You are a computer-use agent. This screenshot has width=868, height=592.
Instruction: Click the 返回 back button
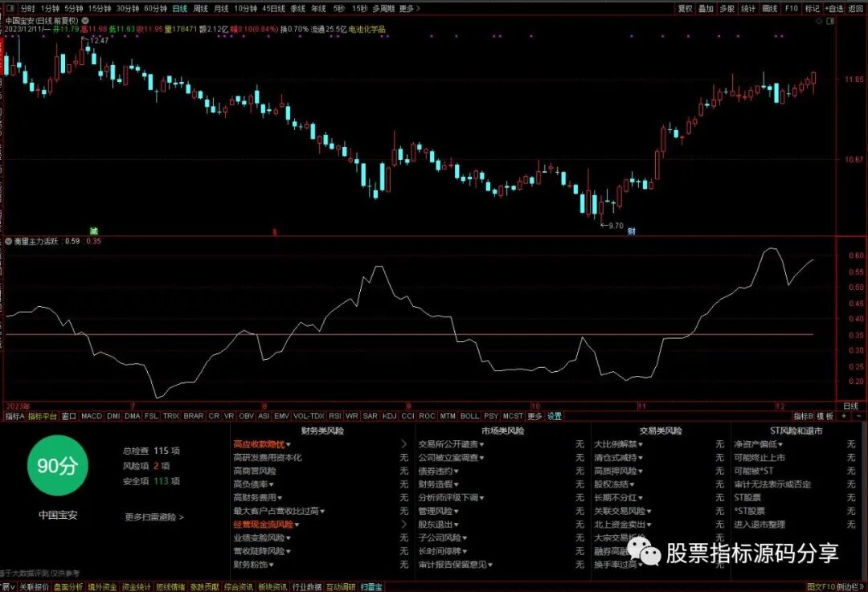click(856, 8)
